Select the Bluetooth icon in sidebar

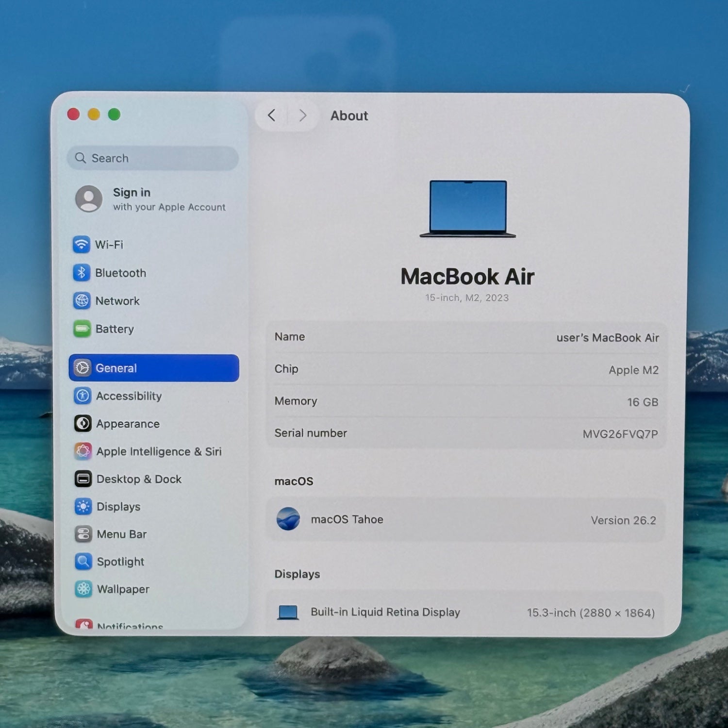tap(82, 273)
